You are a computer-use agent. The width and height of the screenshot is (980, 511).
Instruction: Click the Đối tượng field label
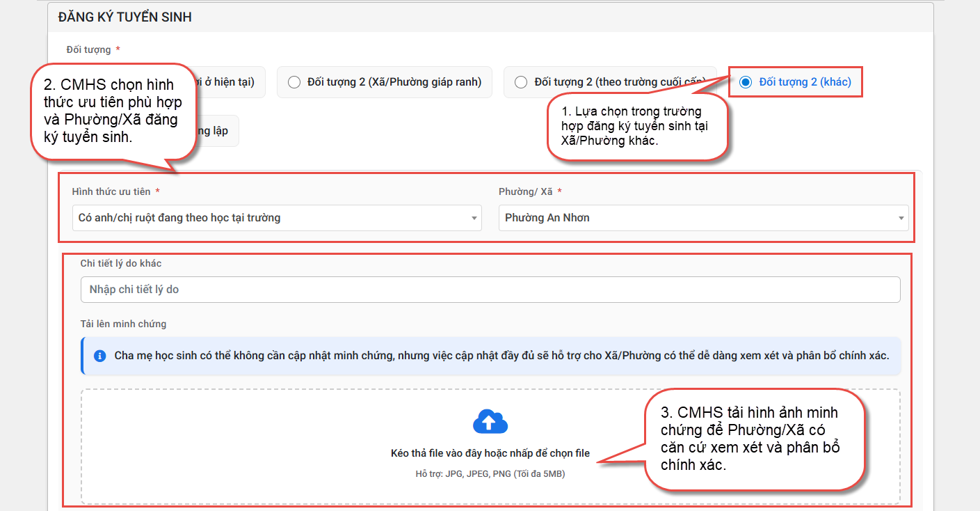88,49
